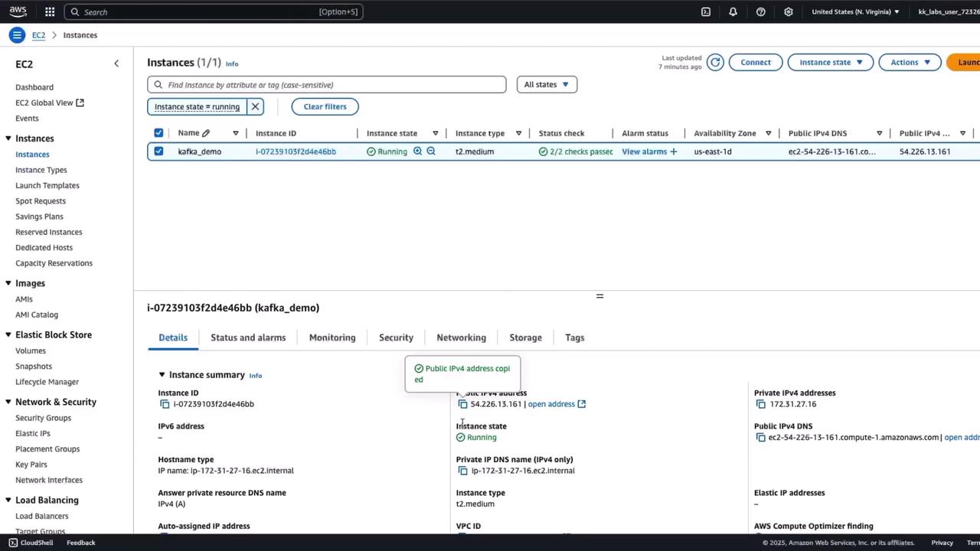Image resolution: width=980 pixels, height=551 pixels.
Task: Switch to the Networking tab
Action: pos(461,337)
